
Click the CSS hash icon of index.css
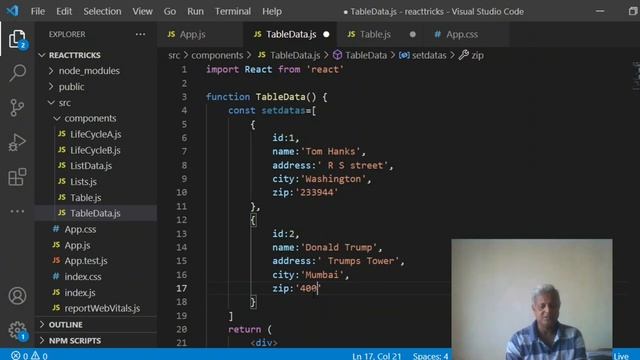coord(56,276)
